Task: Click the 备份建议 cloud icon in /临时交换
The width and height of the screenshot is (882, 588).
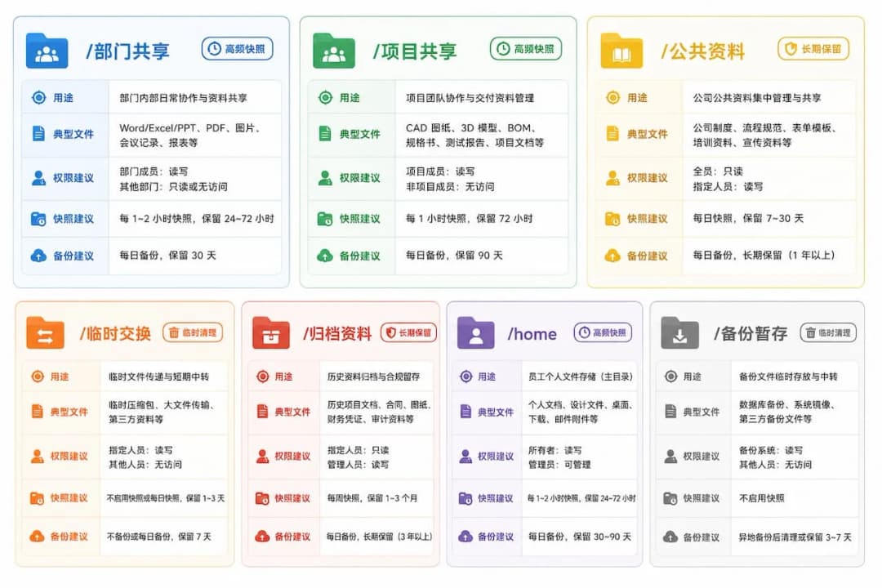Action: click(x=37, y=537)
